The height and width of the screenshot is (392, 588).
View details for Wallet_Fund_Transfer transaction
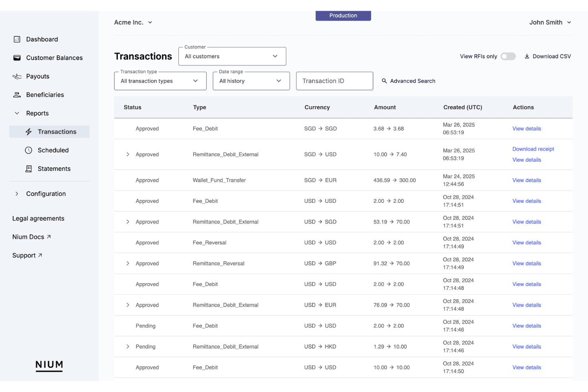[526, 180]
